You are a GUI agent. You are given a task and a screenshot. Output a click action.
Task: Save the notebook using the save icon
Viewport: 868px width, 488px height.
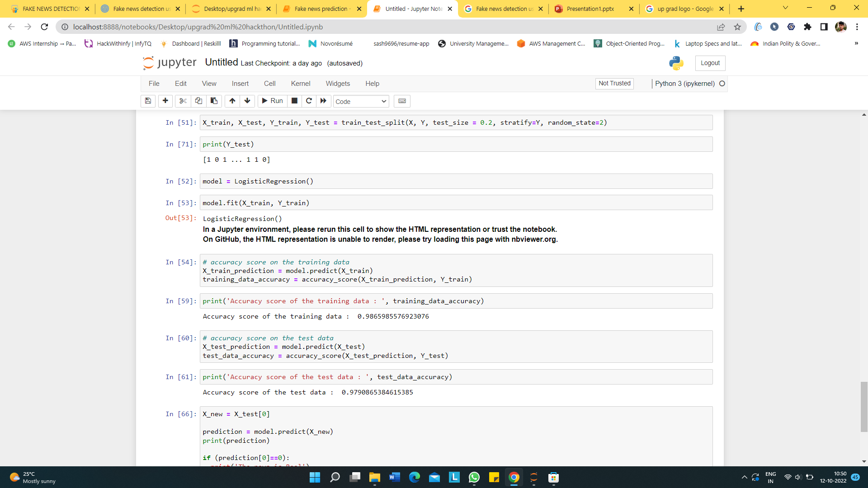tap(148, 101)
